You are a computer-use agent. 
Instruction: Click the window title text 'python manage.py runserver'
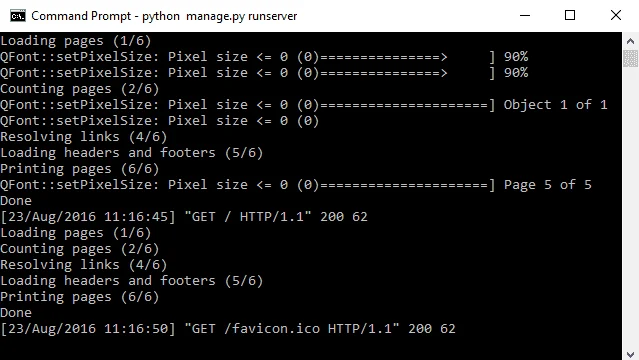click(x=220, y=16)
